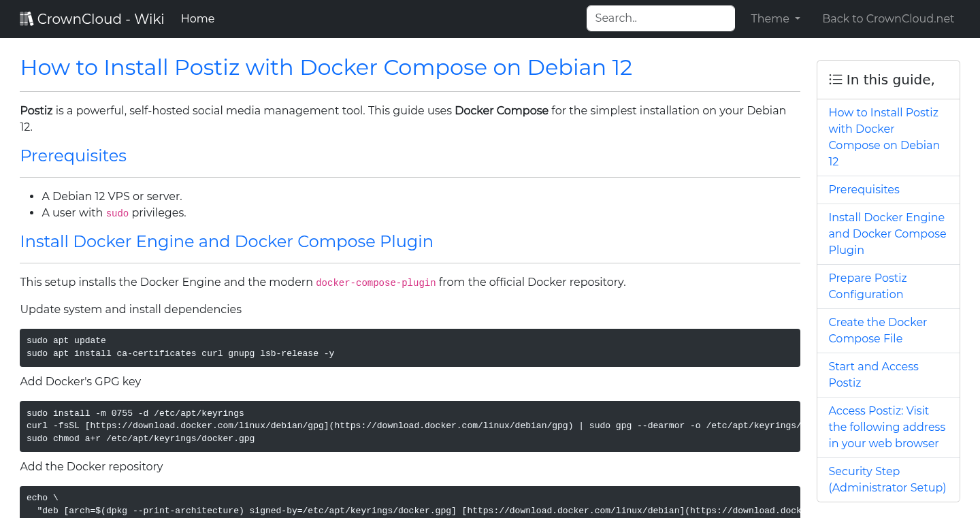Open the Prerequisites sidebar link

[864, 189]
